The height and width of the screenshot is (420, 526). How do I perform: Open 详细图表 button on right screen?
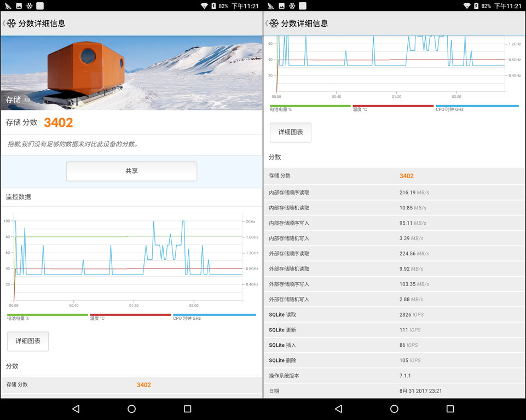pyautogui.click(x=291, y=132)
